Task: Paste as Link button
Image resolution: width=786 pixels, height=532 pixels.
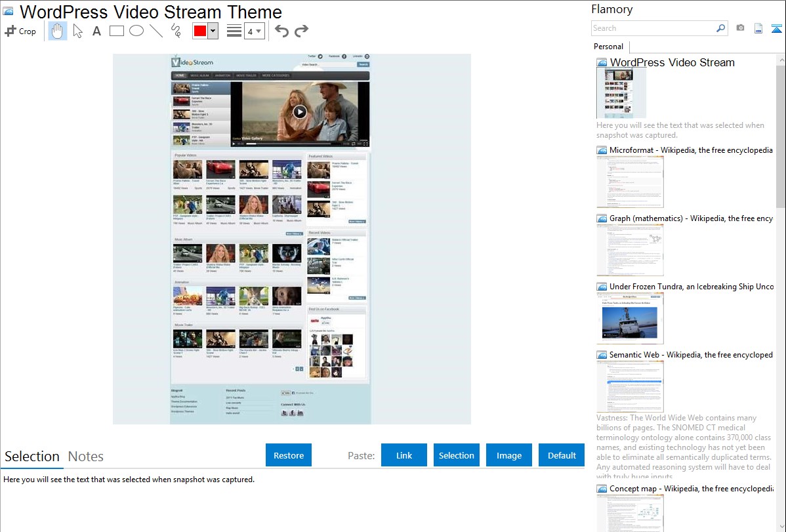Action: click(x=404, y=455)
